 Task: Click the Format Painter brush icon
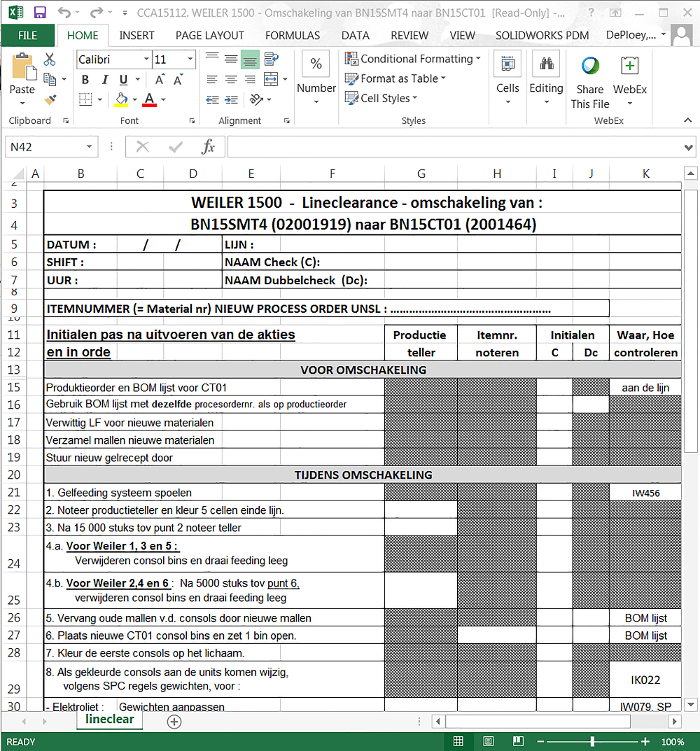50,99
